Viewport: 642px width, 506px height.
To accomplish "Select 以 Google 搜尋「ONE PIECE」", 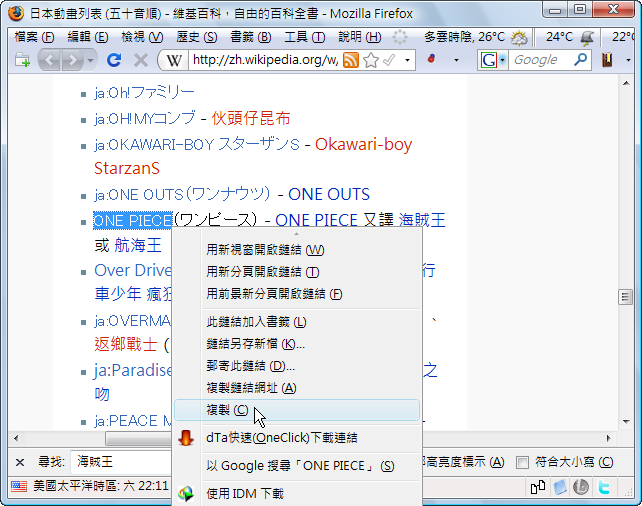I will tap(297, 466).
